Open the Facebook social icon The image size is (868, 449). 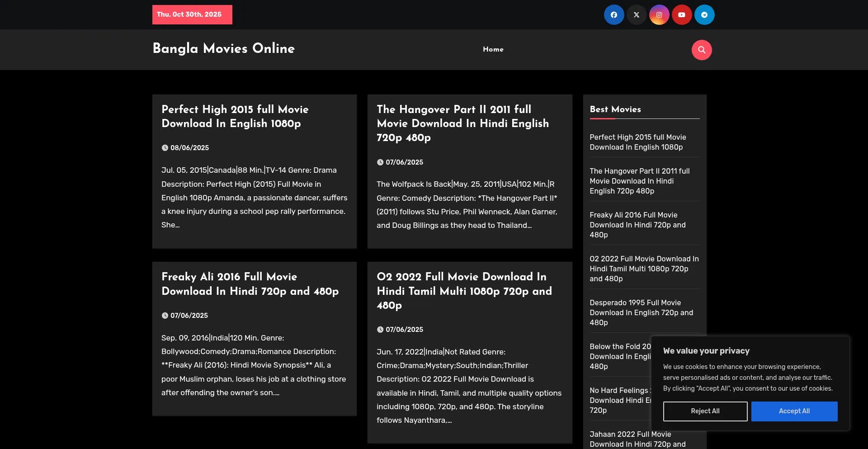tap(613, 15)
